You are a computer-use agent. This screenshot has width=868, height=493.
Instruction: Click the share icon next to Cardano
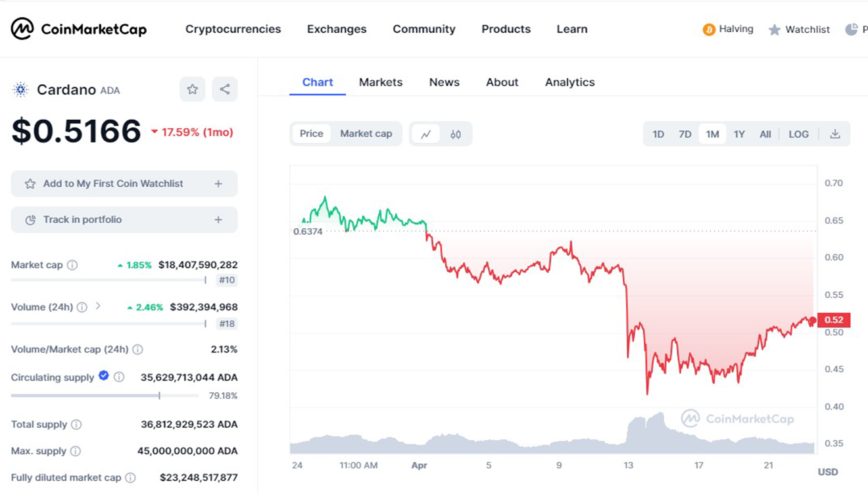point(225,89)
